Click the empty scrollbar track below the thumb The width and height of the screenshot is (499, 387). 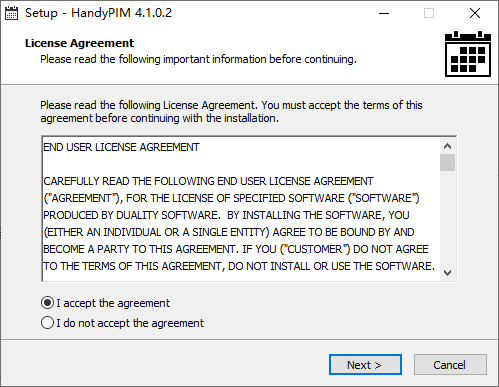448,218
